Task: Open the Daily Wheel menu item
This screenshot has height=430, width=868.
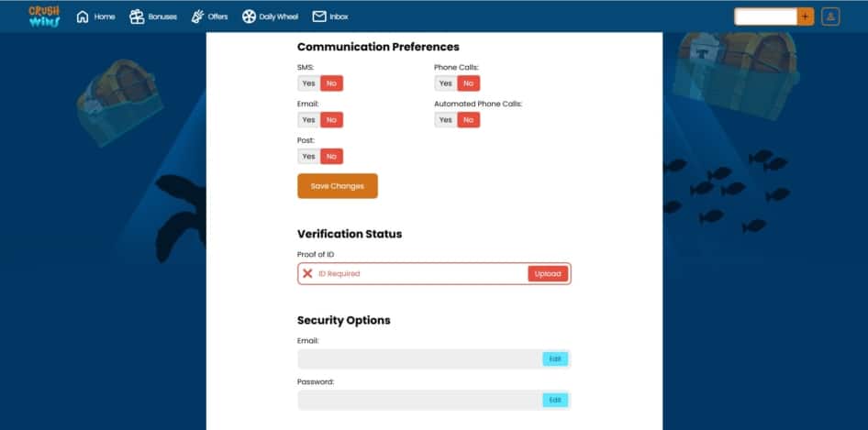Action: pos(270,17)
